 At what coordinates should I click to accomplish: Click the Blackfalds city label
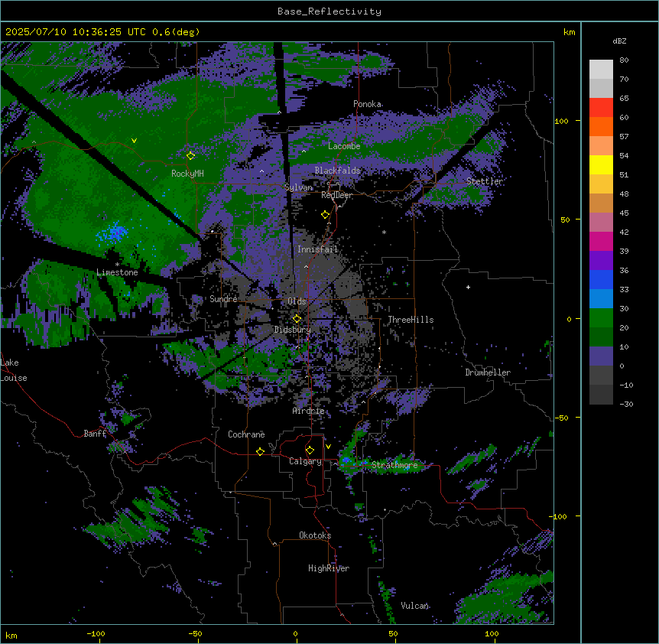tap(337, 171)
